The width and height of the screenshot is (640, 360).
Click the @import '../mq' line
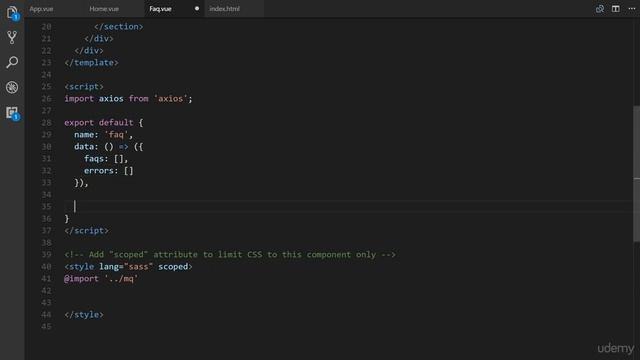(101, 279)
